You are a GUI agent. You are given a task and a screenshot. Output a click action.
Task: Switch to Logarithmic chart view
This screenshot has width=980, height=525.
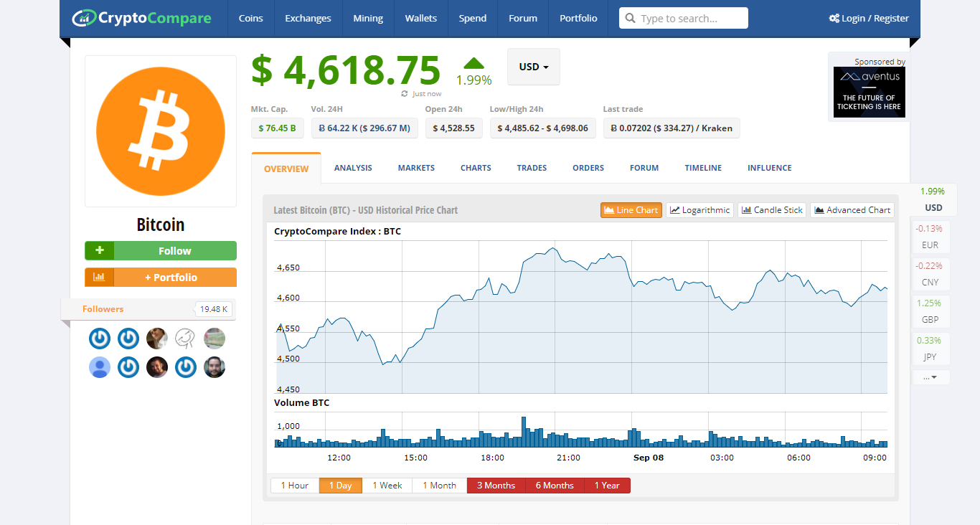[x=699, y=210]
